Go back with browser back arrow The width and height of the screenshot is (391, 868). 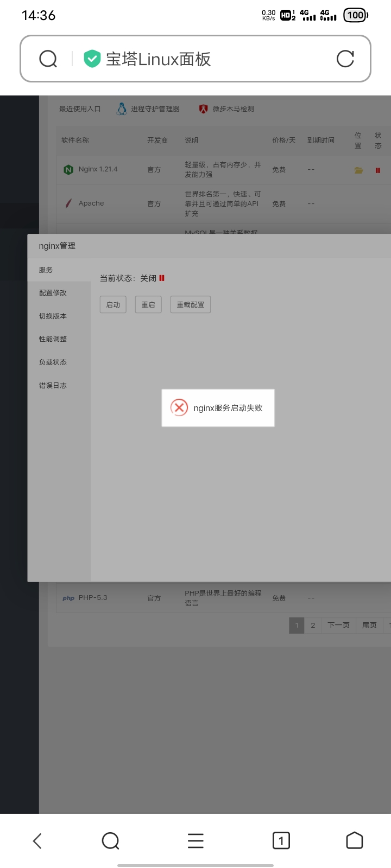(x=37, y=841)
